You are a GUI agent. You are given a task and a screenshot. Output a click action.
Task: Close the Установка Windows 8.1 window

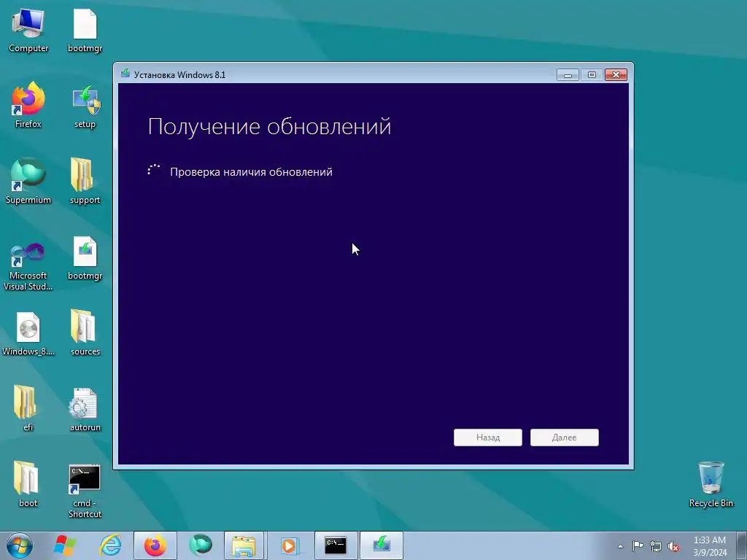click(616, 75)
